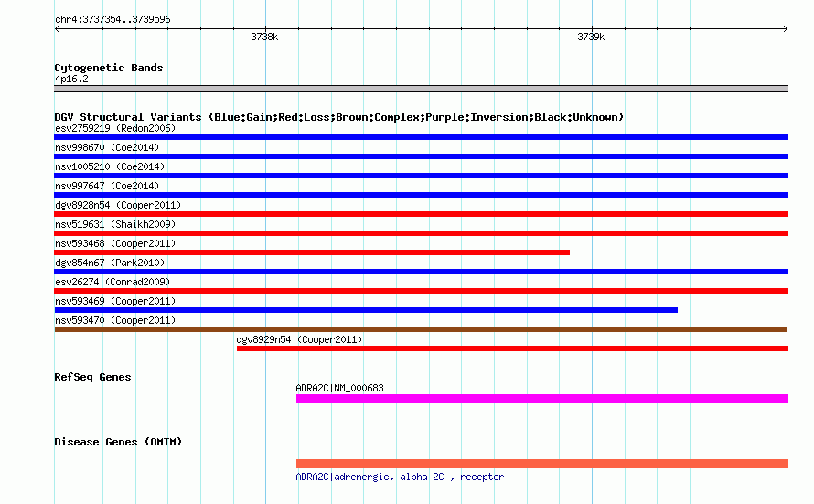
Task: Open the dgv8928n54 (Cooper2011) label
Action: pyautogui.click(x=118, y=205)
